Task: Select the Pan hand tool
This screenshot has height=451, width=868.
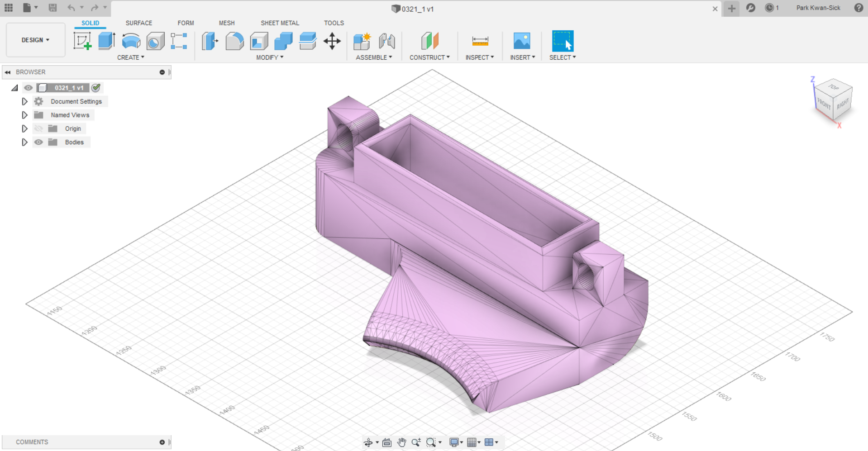Action: [401, 442]
